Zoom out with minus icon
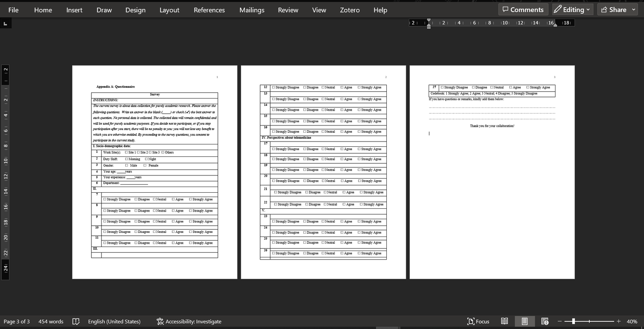The image size is (644, 329). point(559,321)
